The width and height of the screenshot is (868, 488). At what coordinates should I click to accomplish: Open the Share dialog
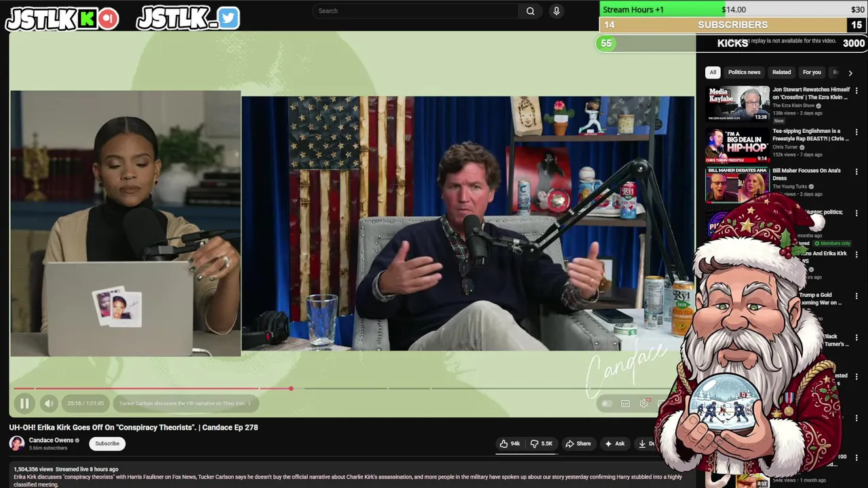(x=578, y=444)
